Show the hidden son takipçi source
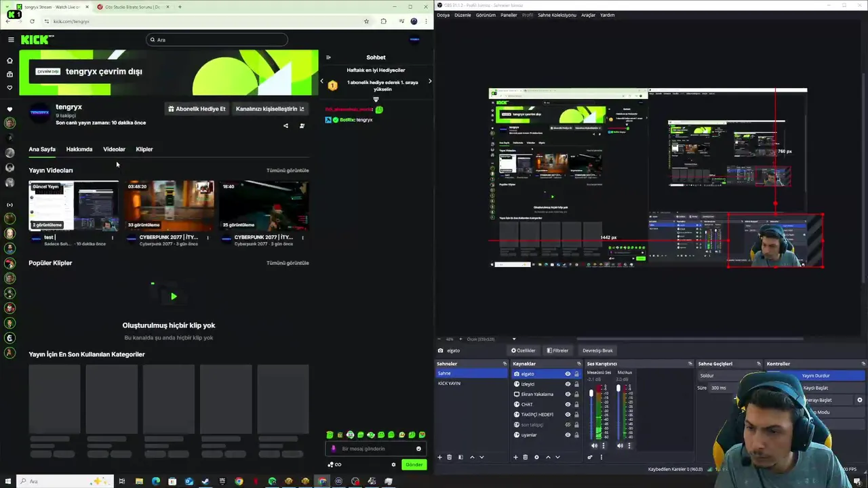This screenshot has height=488, width=868. pyautogui.click(x=568, y=425)
